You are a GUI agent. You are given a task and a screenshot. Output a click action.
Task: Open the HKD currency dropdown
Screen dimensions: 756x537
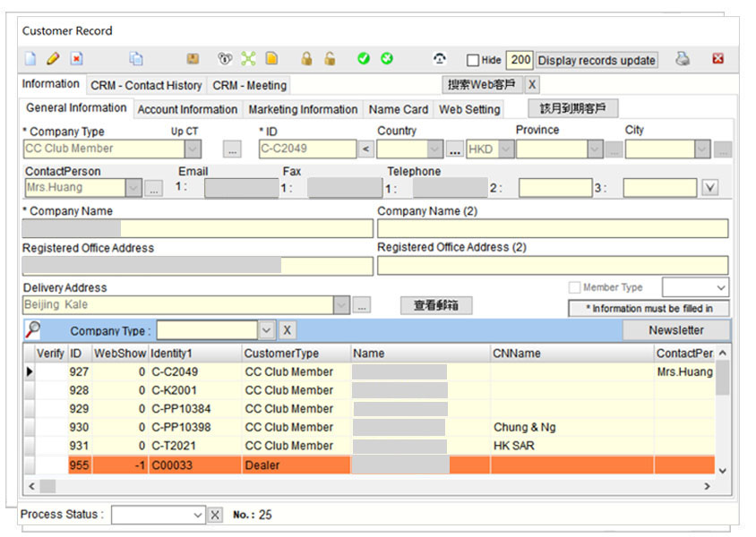[506, 149]
